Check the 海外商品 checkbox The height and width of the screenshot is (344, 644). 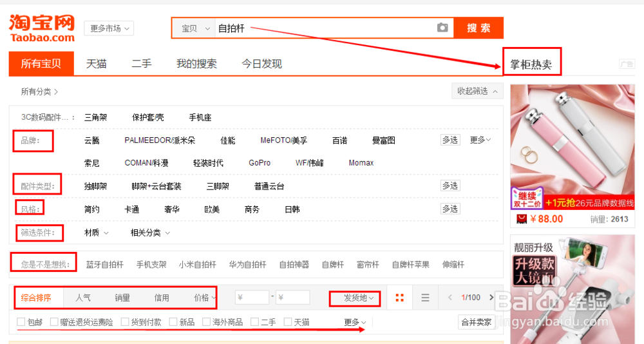206,322
